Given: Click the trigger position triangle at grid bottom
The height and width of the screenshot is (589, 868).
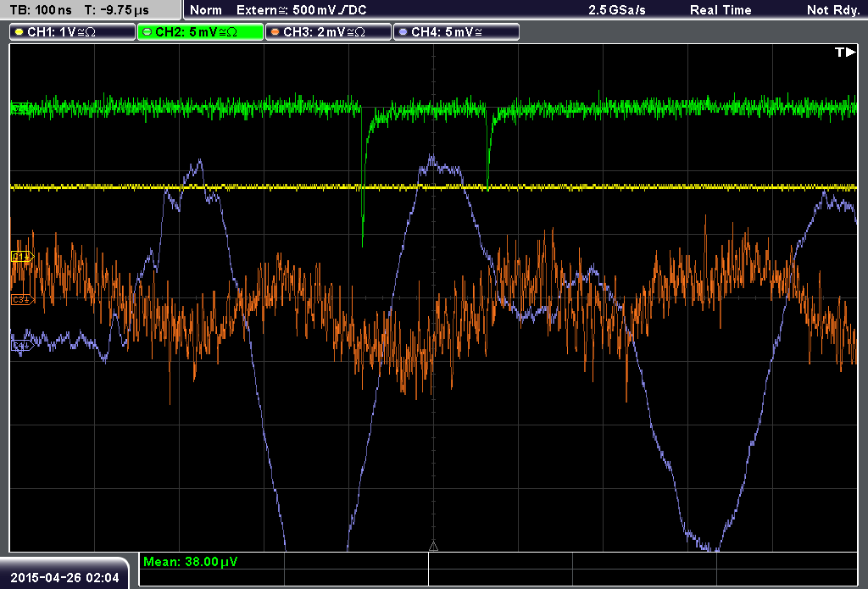Looking at the screenshot, I should tap(433, 547).
